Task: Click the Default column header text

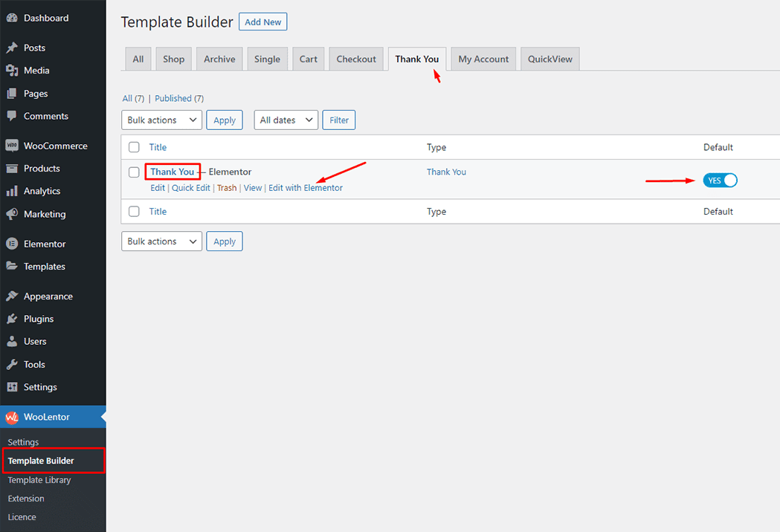Action: pyautogui.click(x=718, y=147)
